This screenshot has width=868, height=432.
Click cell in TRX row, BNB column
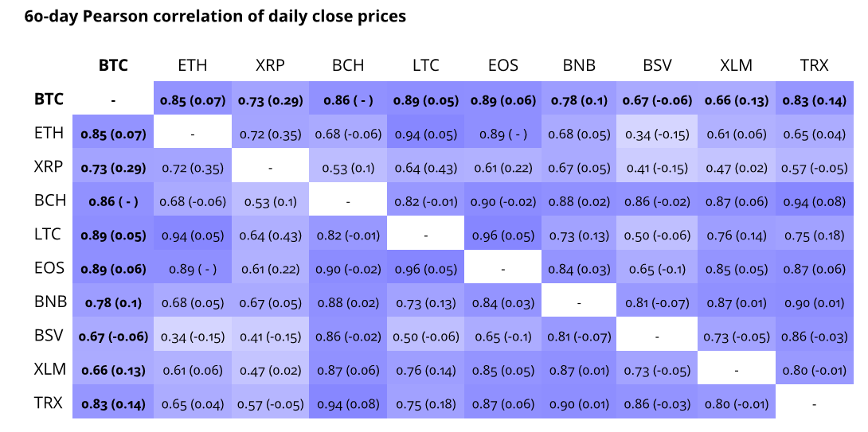tap(579, 404)
